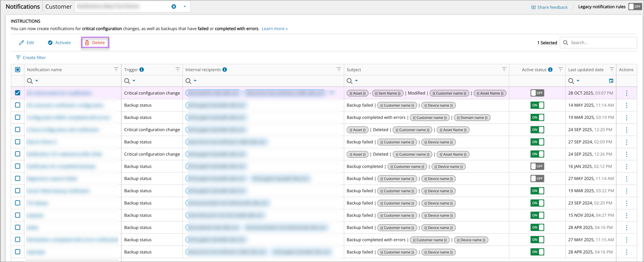Show Internal recipients info icon

225,70
